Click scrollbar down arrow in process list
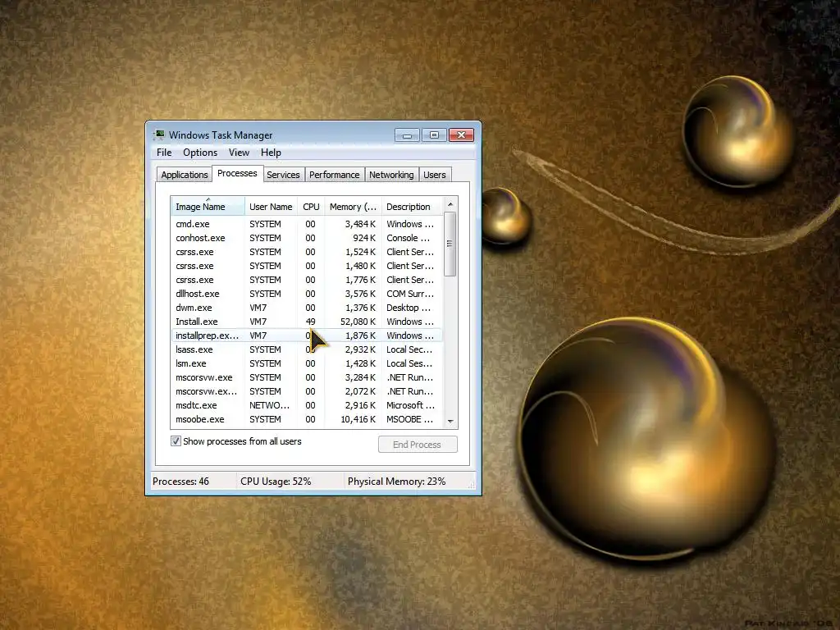This screenshot has width=840, height=630. [450, 421]
